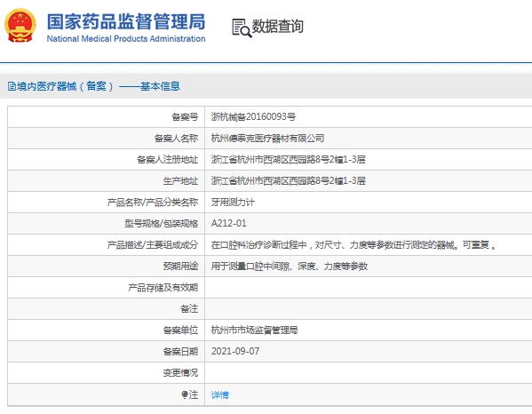
Task: Click the document icon beside 境内医疗器械
Action: pos(12,86)
